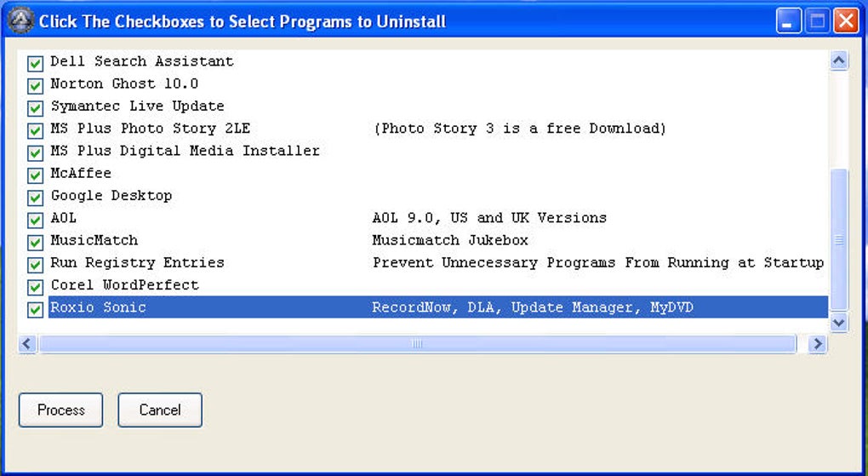This screenshot has height=476, width=868.
Task: Click the Cancel button
Action: click(160, 410)
